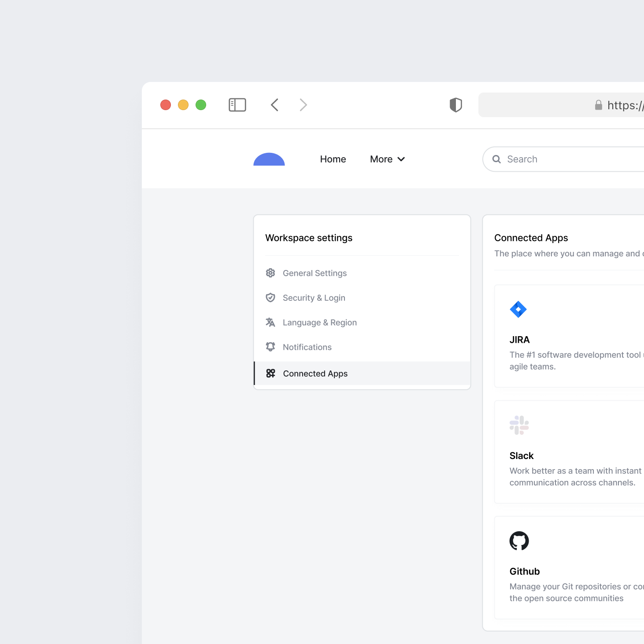Viewport: 644px width, 644px height.
Task: Select Security & Login settings
Action: [x=314, y=298]
